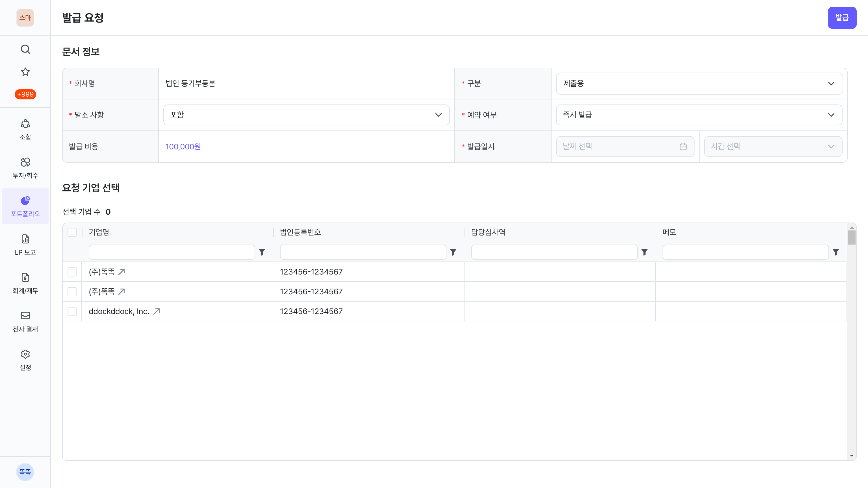Check the first (주)똑똑 row checkbox
Viewport: 868px width, 488px height.
tap(72, 272)
